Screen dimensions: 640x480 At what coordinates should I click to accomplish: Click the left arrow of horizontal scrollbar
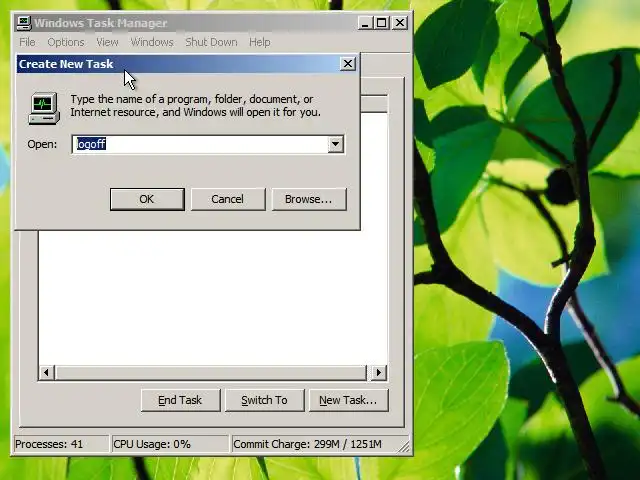[47, 372]
